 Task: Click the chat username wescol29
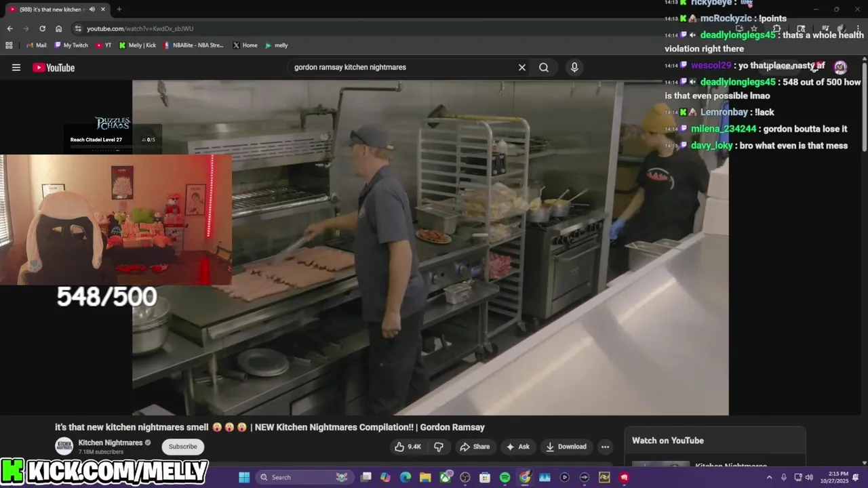tap(711, 66)
